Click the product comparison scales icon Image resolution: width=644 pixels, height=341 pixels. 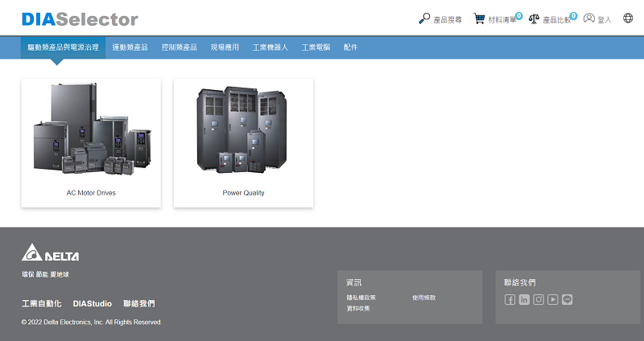click(535, 18)
